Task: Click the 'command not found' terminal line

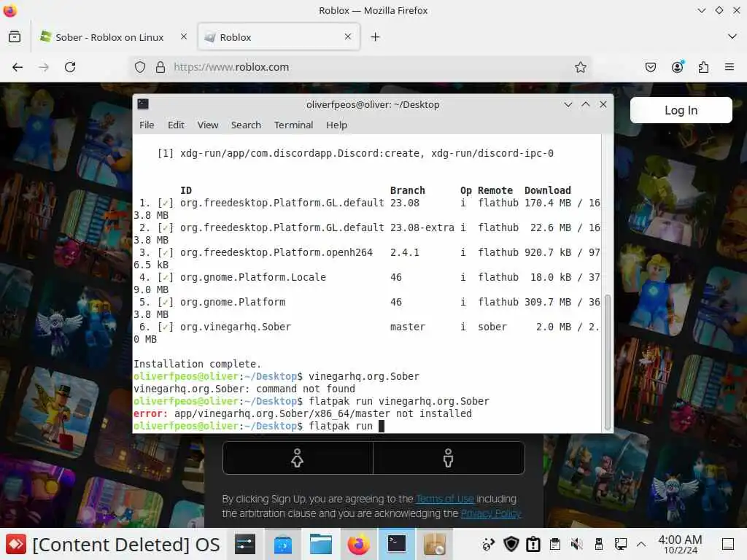Action: click(x=244, y=389)
